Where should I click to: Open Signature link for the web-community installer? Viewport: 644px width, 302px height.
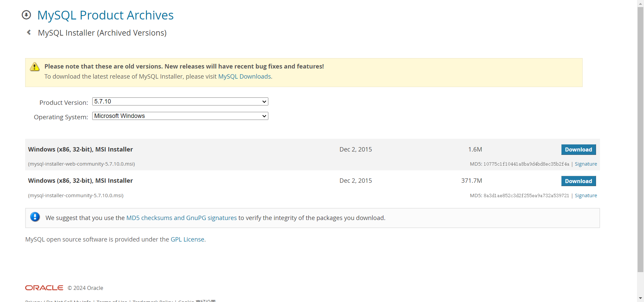(x=586, y=164)
